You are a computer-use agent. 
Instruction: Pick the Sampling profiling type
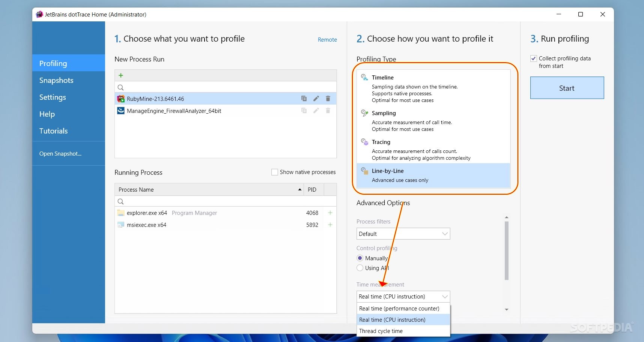point(433,120)
